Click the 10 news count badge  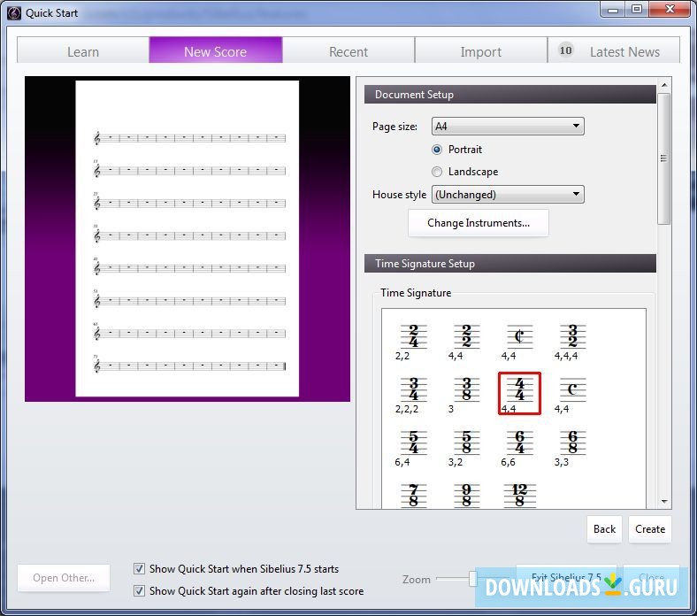[565, 50]
